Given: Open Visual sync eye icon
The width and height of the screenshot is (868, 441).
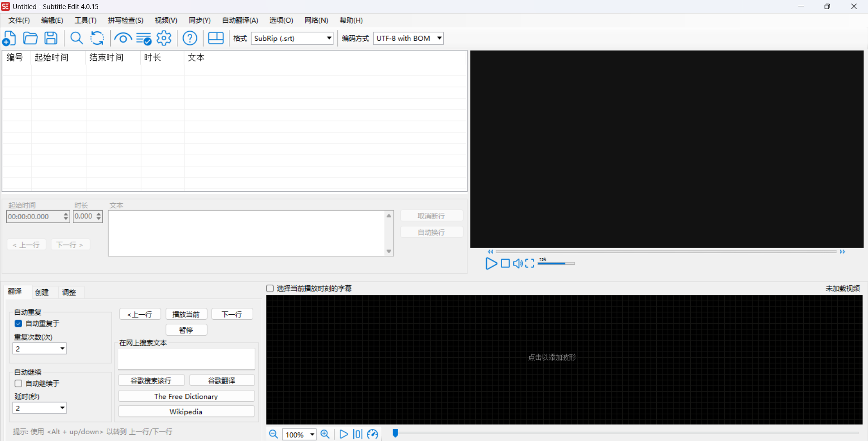Looking at the screenshot, I should pyautogui.click(x=123, y=38).
